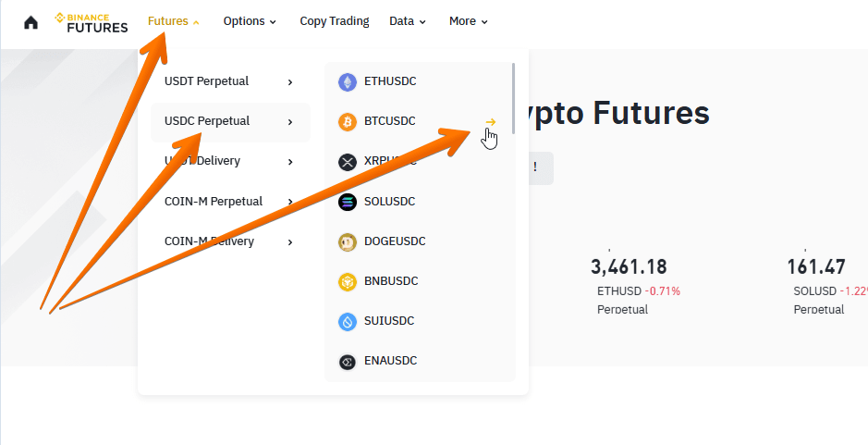This screenshot has width=868, height=445.
Task: Click the SUIUSDC coin icon
Action: (x=348, y=321)
